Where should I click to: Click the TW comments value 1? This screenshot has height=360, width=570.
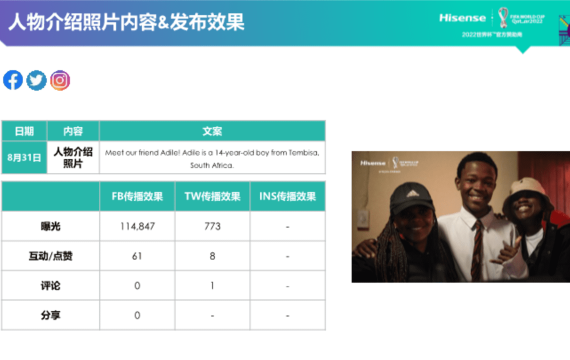click(x=212, y=285)
